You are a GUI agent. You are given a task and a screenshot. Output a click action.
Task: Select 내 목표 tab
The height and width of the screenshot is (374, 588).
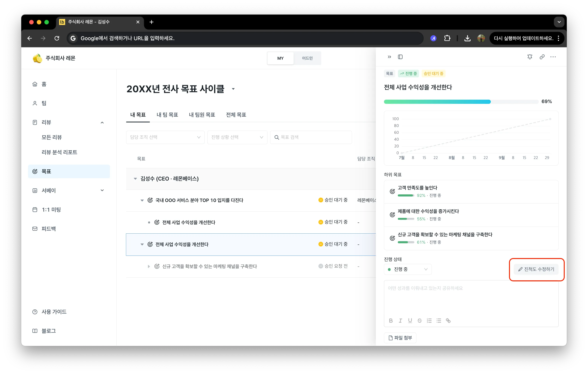pyautogui.click(x=138, y=115)
